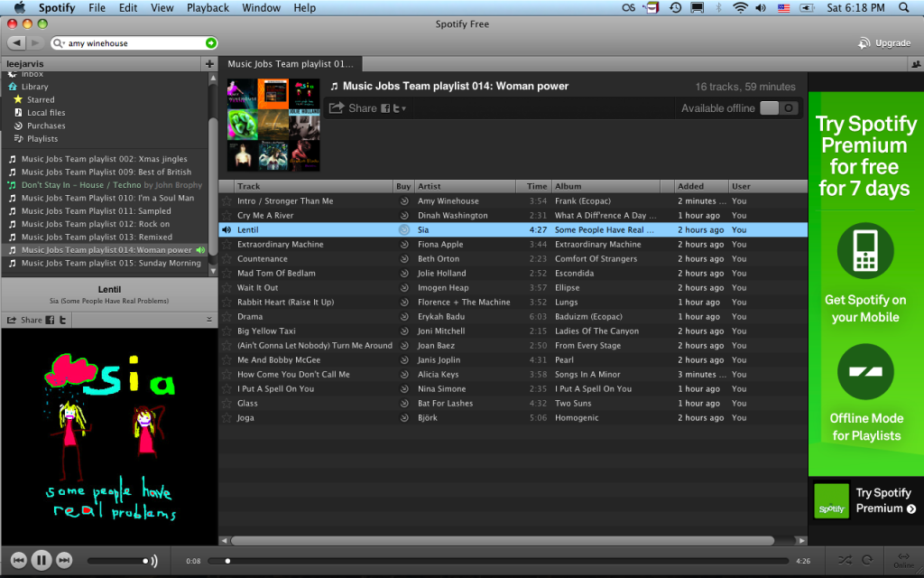Click Share button in playlist header
The image size is (924, 578).
353,108
